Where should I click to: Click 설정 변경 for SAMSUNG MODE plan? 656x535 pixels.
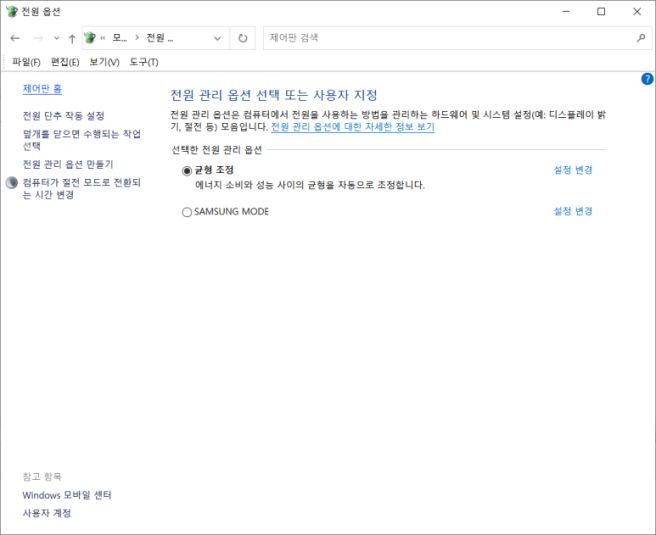pos(573,211)
